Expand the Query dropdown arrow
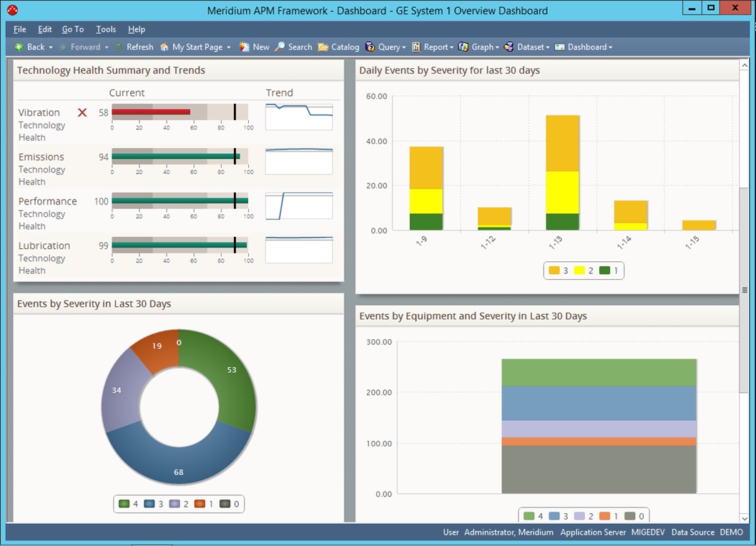The height and width of the screenshot is (546, 756). click(403, 47)
